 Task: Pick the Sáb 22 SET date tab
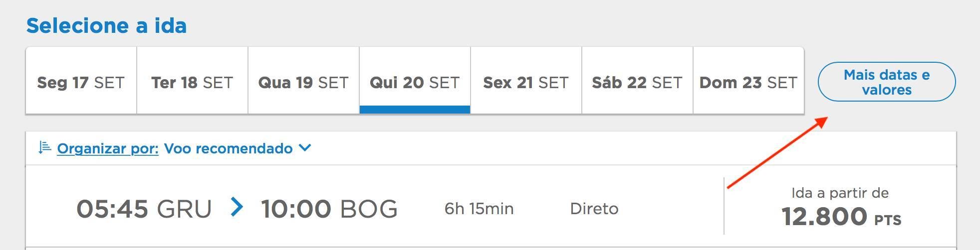(x=637, y=81)
